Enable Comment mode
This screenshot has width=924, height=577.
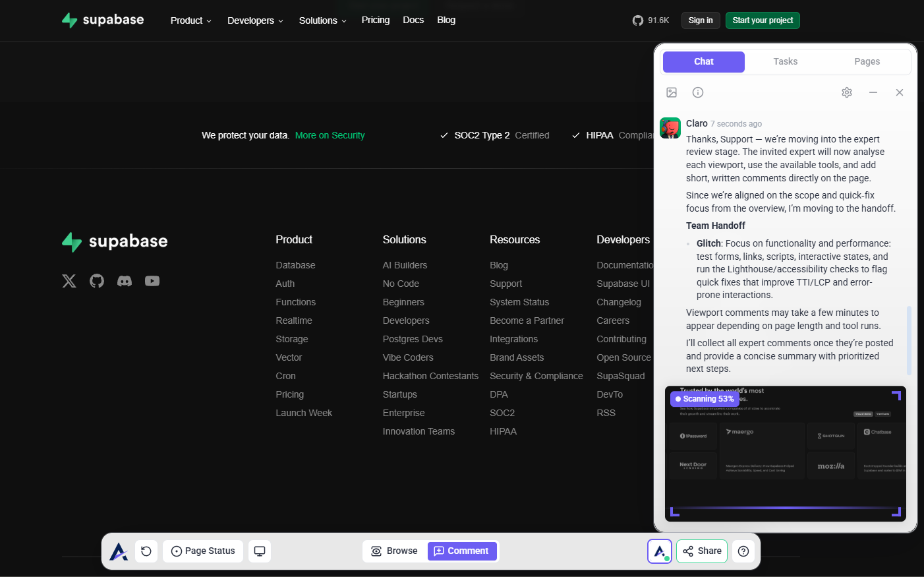coord(462,551)
